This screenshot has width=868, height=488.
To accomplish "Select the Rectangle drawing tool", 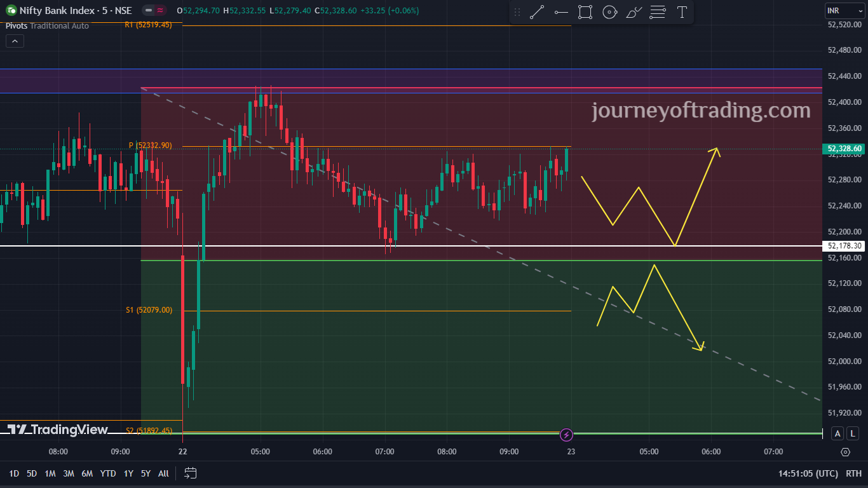I will [x=585, y=12].
